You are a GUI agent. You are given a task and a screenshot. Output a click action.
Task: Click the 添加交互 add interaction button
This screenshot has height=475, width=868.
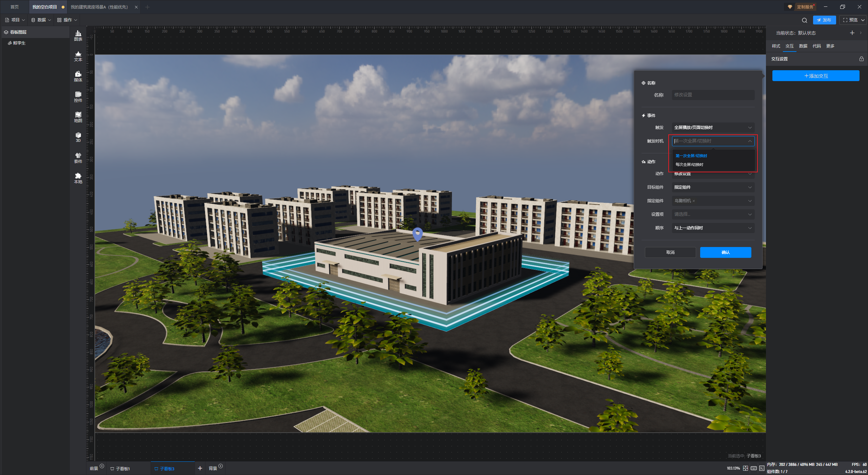pyautogui.click(x=815, y=76)
